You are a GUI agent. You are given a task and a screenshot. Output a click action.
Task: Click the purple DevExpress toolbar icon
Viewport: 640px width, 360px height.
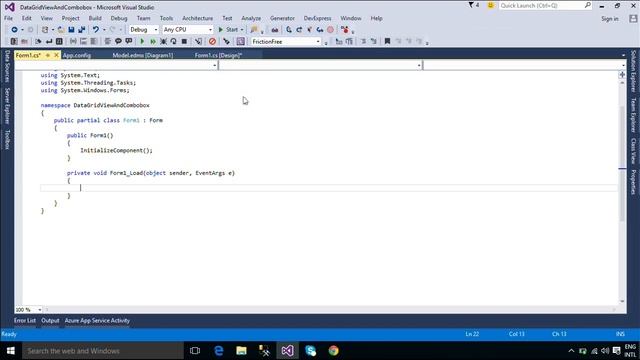(x=241, y=41)
